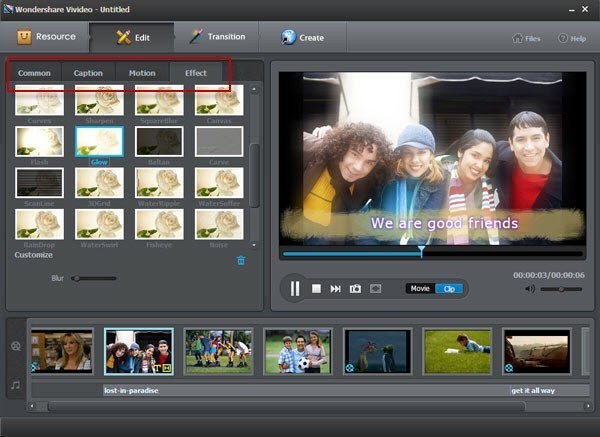
Task: Toggle full screen preview icon
Action: tap(376, 289)
